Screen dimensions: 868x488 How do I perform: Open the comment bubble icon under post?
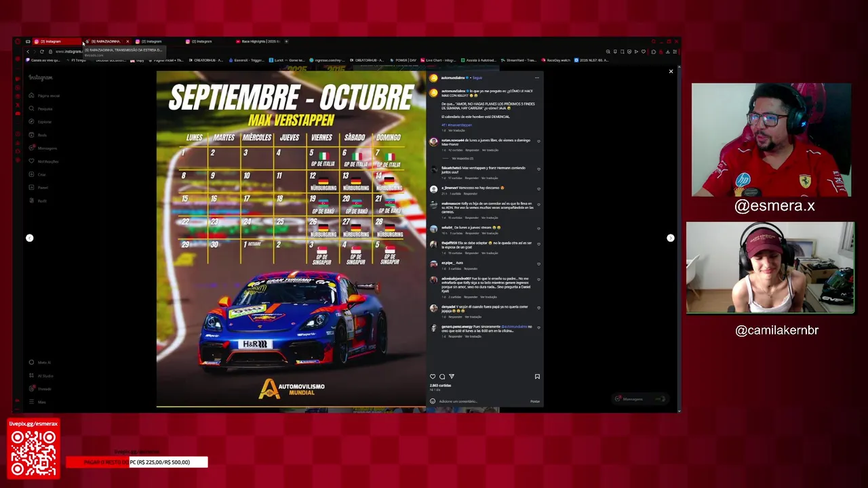click(x=442, y=376)
